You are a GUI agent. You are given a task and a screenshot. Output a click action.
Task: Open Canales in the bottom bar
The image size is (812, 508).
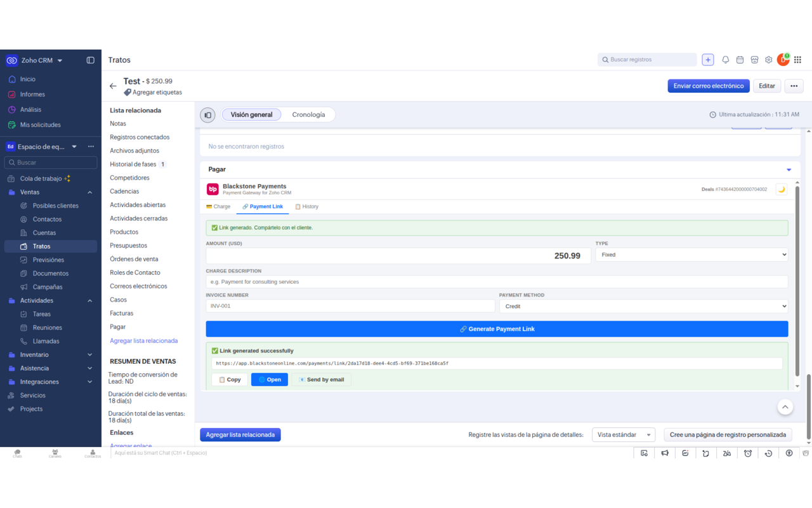coord(55,453)
